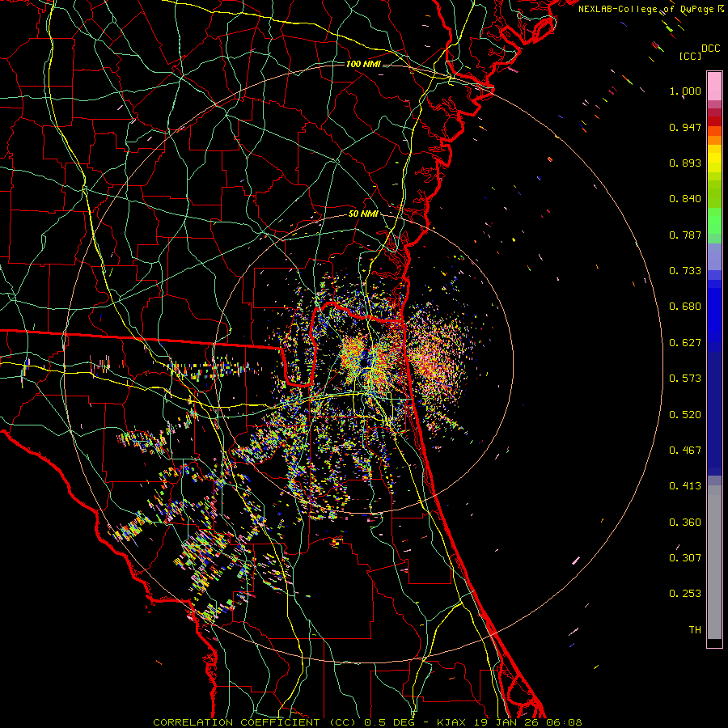728x728 pixels.
Task: Select the KJAX station identifier in the caption
Action: (453, 722)
